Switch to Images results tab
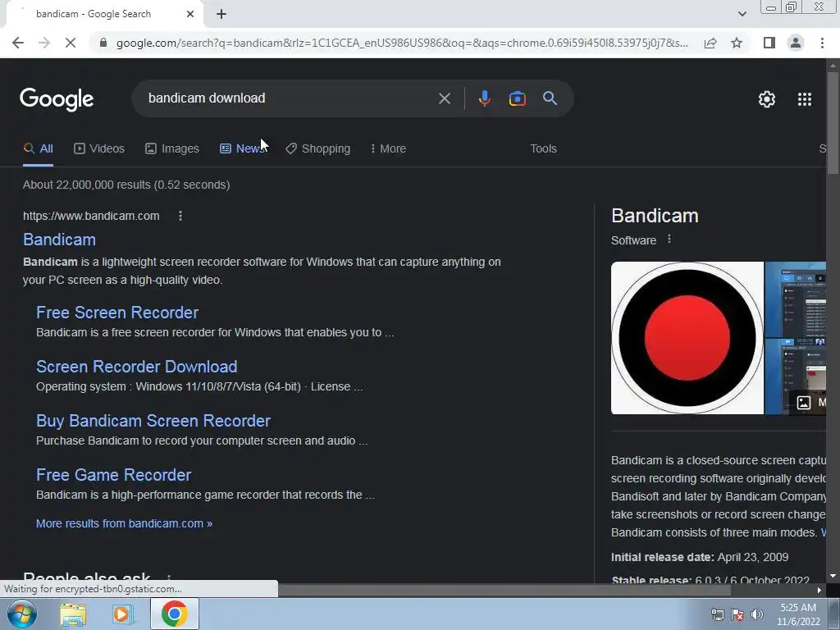 (x=172, y=149)
